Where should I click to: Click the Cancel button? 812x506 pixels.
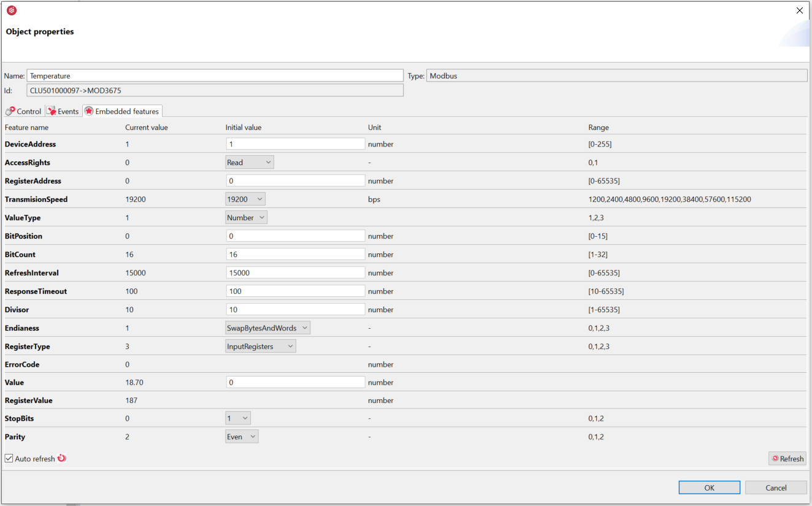pos(776,488)
